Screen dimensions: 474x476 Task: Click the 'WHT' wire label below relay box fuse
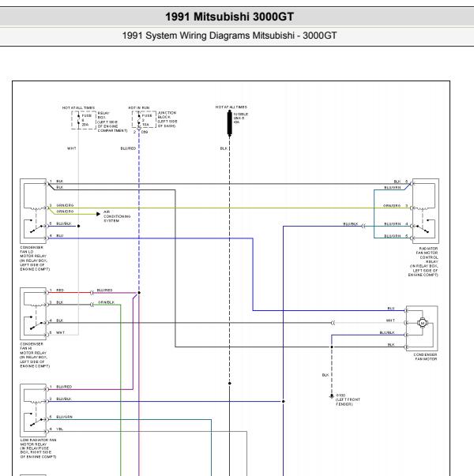tap(72, 148)
